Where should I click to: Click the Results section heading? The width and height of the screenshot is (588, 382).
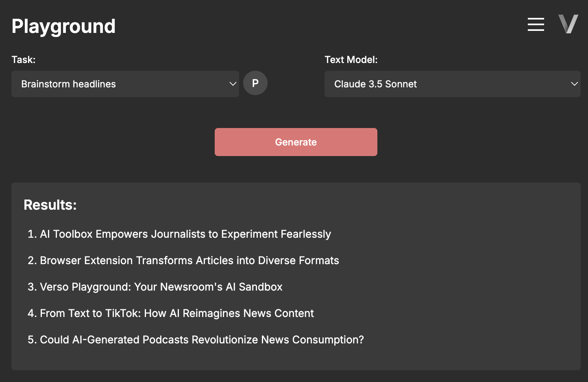click(x=50, y=205)
